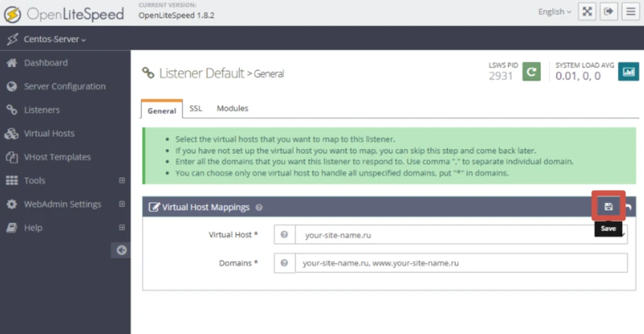Click the Help menu label
Image resolution: width=644 pixels, height=334 pixels.
tap(33, 228)
